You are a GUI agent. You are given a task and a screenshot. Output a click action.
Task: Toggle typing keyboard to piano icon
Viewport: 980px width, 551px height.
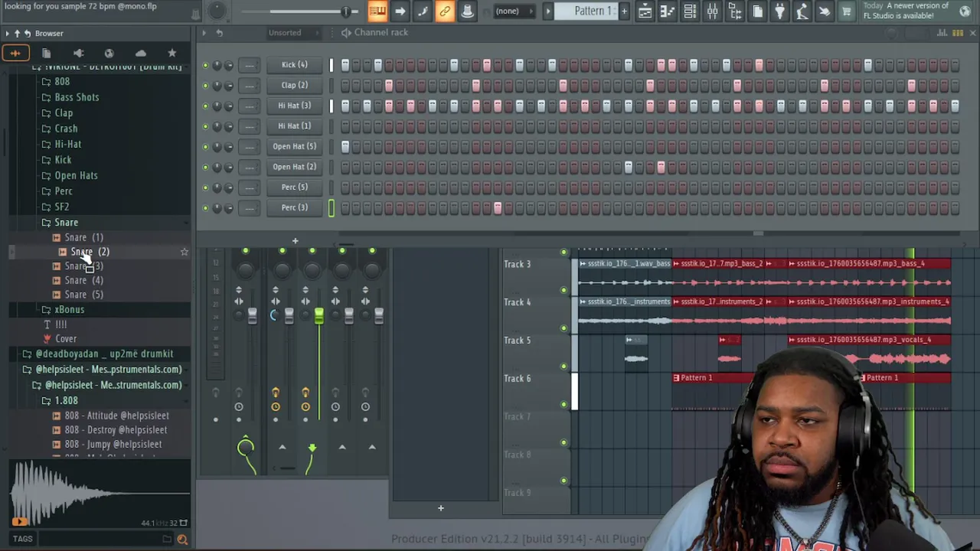(x=377, y=11)
